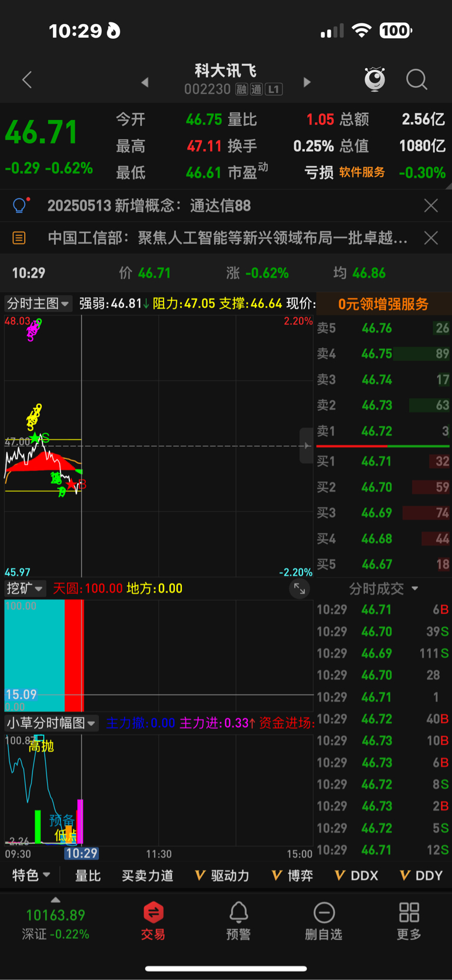
Task: Open the 特色 indicator dropdown
Action: (x=31, y=875)
